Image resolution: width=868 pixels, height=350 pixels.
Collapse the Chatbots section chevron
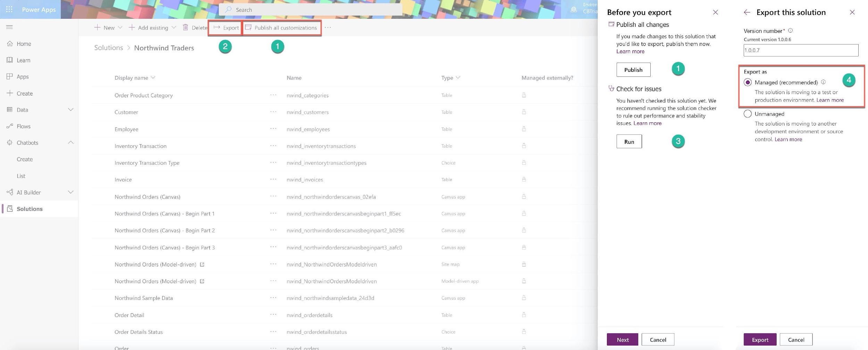click(x=70, y=143)
